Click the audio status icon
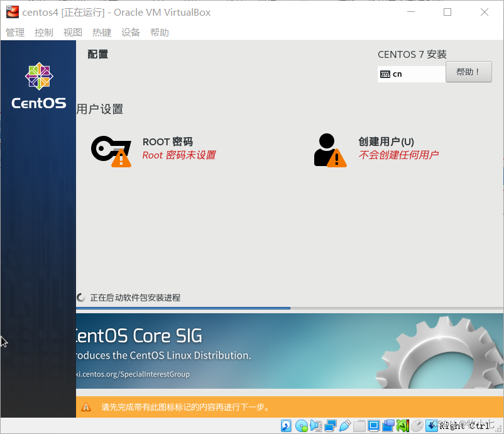Screen dimensions: 504x434 (316, 426)
